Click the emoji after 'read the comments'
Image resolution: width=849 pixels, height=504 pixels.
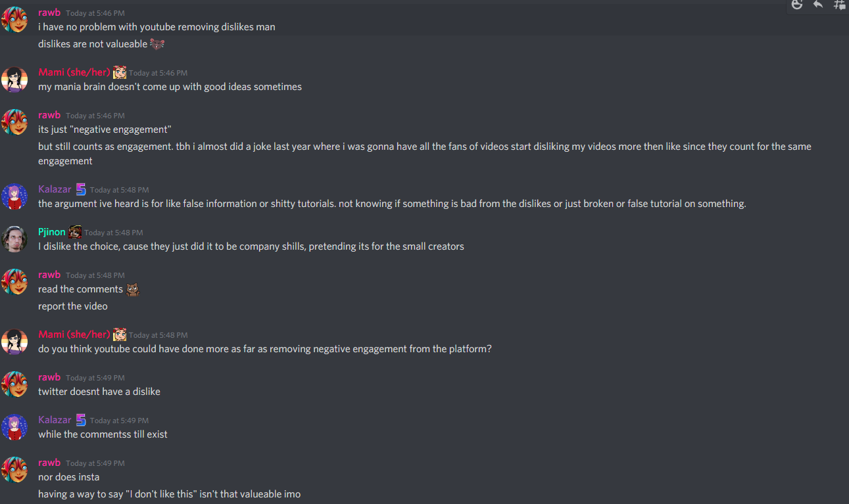click(x=132, y=289)
